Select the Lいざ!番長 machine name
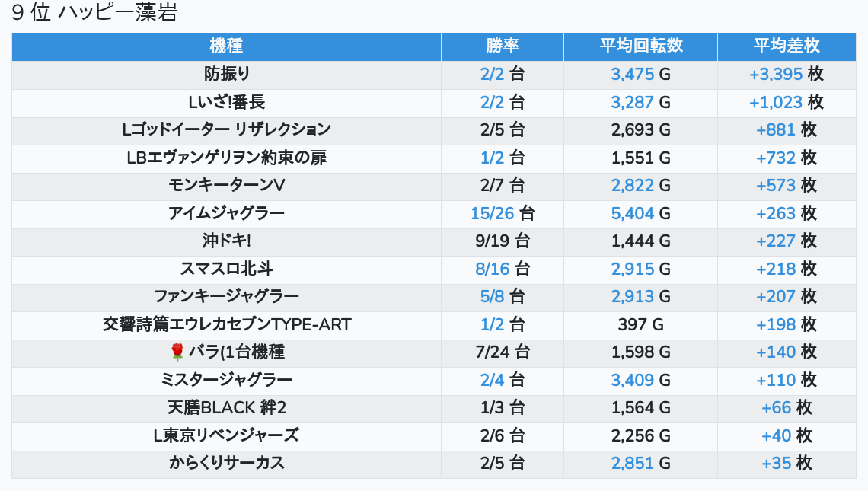The image size is (868, 491). click(x=226, y=102)
